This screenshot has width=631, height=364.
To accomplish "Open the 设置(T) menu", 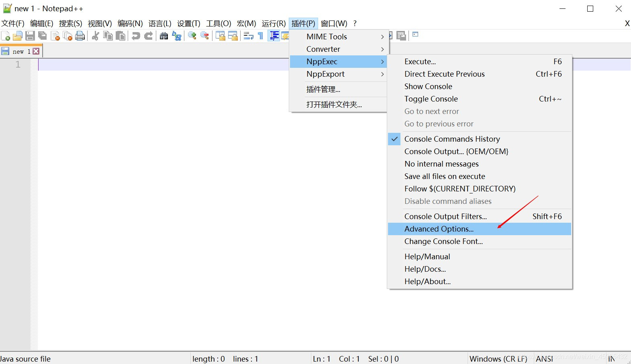I will click(x=189, y=23).
